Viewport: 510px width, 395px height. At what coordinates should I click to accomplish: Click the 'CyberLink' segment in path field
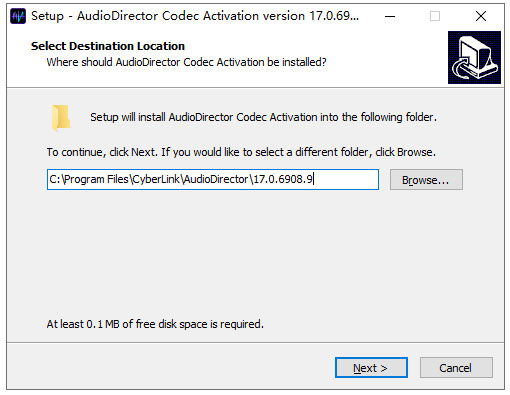(156, 179)
